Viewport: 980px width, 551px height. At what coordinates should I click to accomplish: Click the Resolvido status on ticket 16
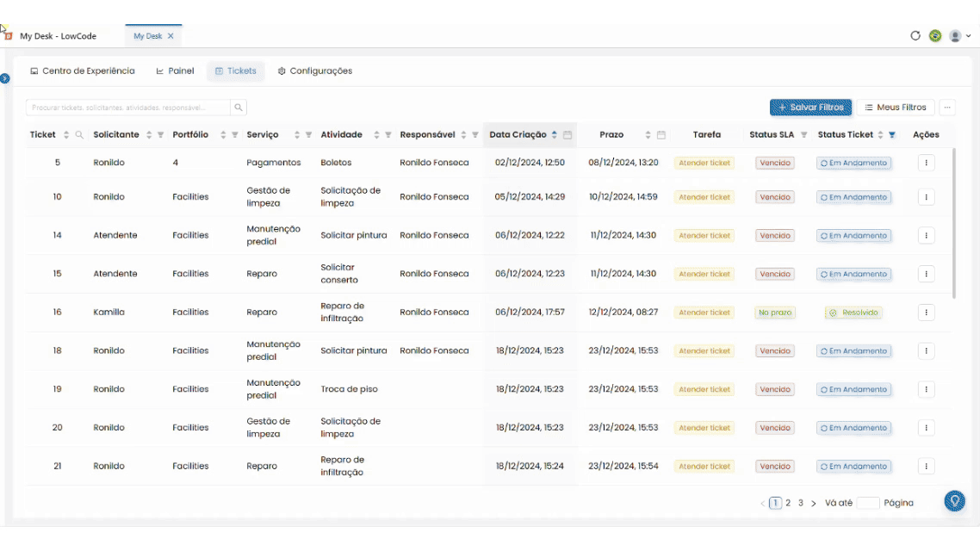pyautogui.click(x=853, y=313)
